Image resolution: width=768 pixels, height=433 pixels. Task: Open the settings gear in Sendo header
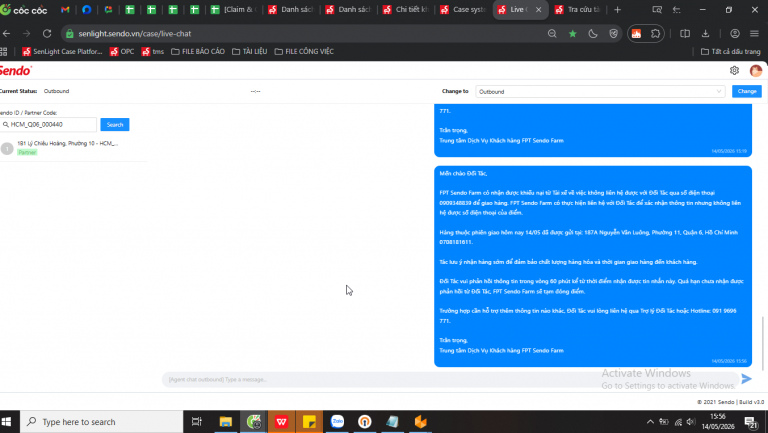pyautogui.click(x=734, y=71)
